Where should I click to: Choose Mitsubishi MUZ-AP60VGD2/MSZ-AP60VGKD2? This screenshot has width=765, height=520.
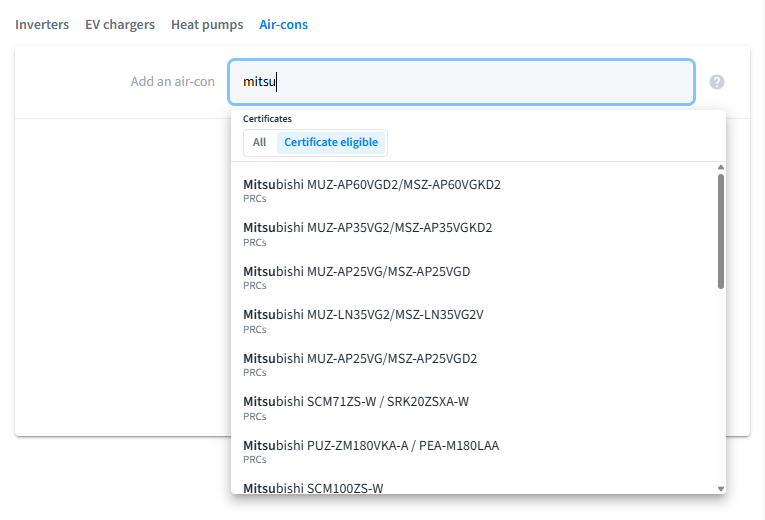(372, 190)
